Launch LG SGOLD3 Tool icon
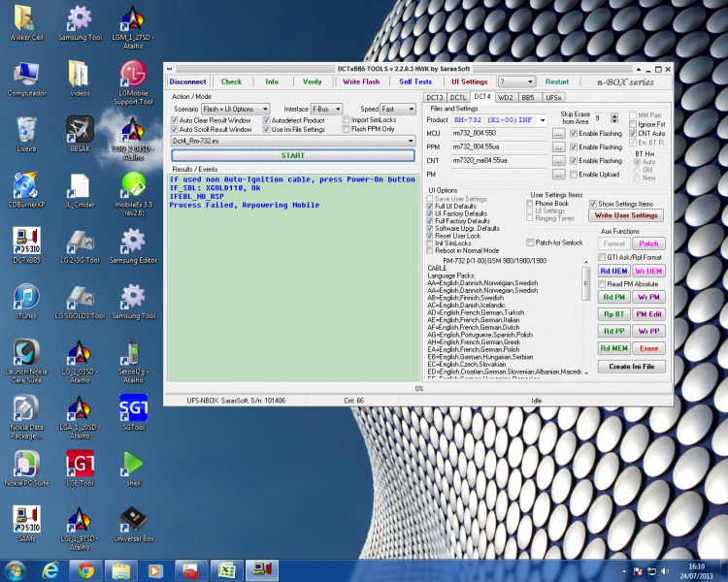 [80, 302]
